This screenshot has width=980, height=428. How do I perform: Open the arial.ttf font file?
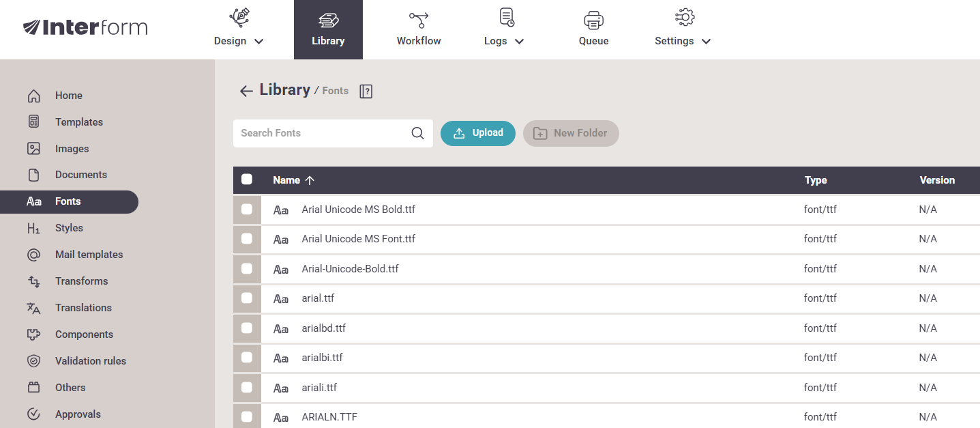318,298
